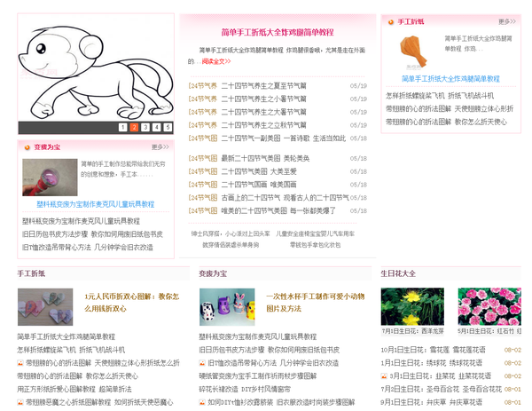Click image icon before 带翅膀的心的折法图解 天使翅膀立体心形折纸

click(20, 363)
